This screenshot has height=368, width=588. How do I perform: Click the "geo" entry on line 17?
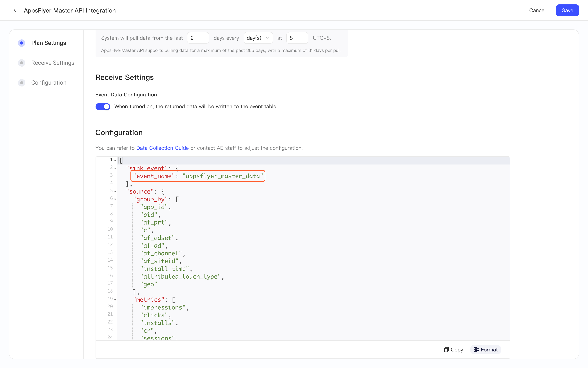[148, 284]
